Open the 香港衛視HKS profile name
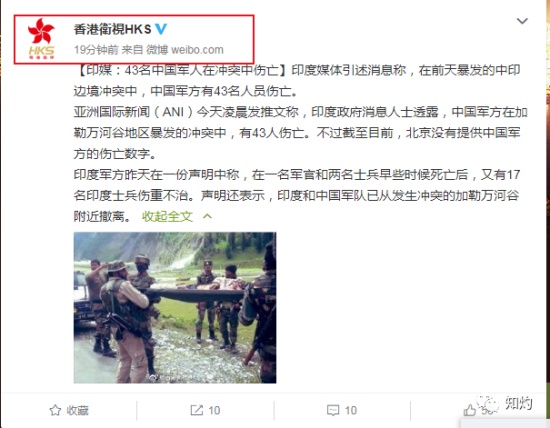The image size is (550, 428). (x=112, y=29)
